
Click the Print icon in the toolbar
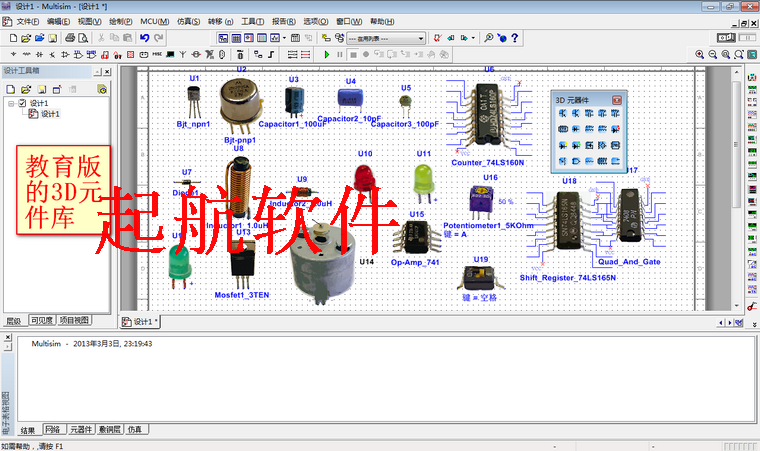point(70,38)
